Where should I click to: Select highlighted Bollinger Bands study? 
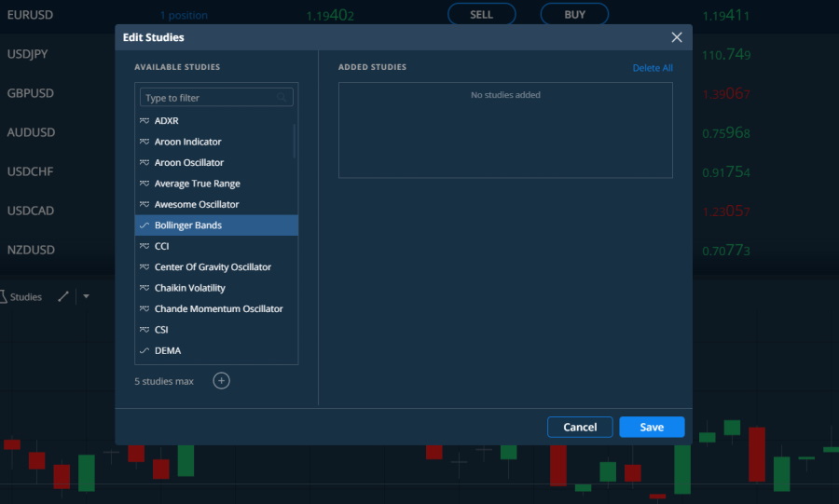216,225
